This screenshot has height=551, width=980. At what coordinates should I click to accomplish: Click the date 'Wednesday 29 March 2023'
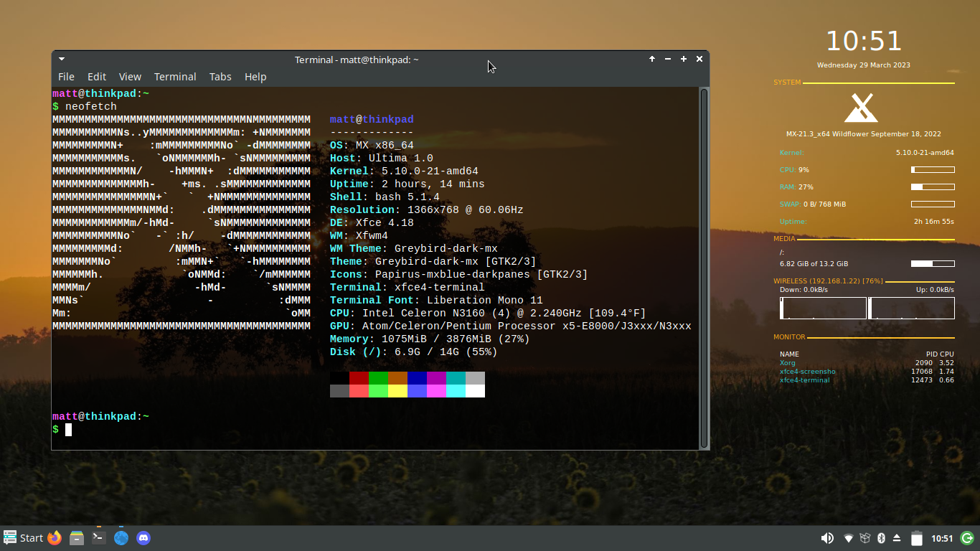tap(864, 65)
